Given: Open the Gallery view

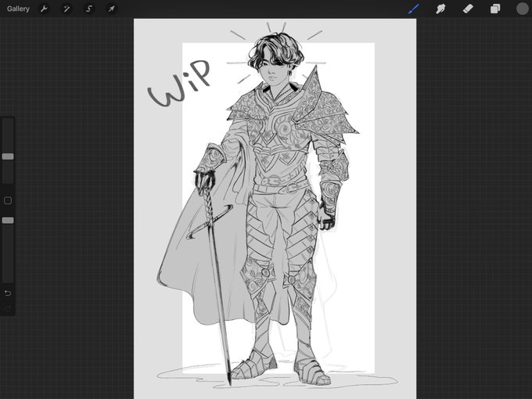Looking at the screenshot, I should point(18,9).
